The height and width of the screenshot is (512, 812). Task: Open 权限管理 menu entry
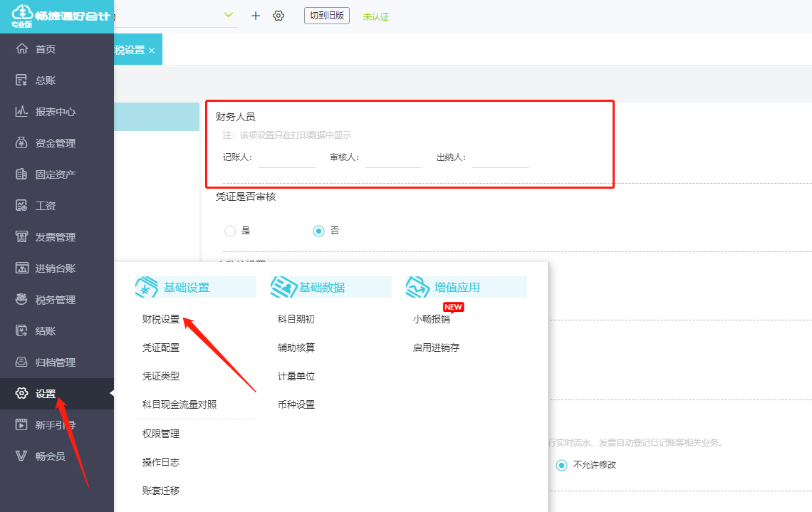(x=161, y=434)
